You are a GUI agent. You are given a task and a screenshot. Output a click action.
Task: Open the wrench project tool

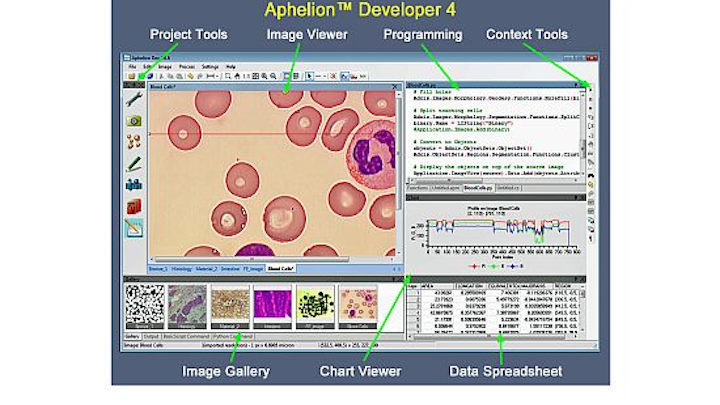134,98
